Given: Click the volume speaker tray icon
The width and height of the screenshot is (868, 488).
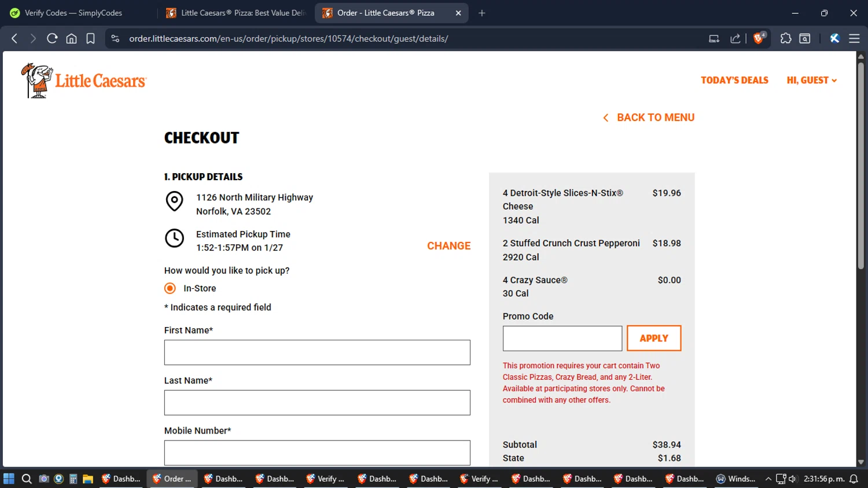Looking at the screenshot, I should tap(792, 479).
